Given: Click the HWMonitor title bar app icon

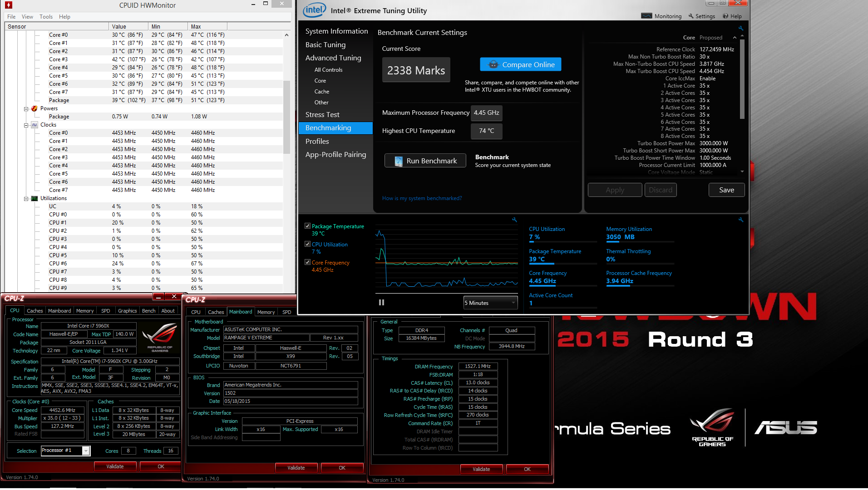Looking at the screenshot, I should point(9,5).
